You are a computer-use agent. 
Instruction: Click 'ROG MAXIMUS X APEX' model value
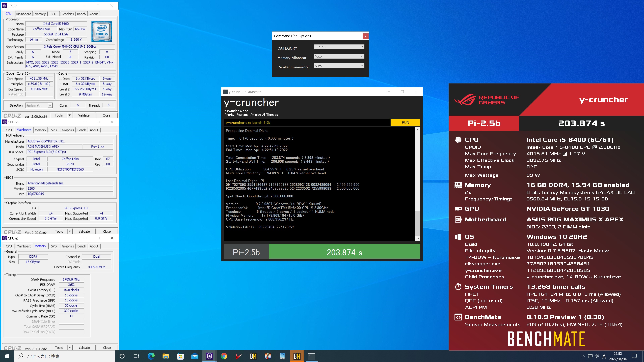tap(54, 147)
